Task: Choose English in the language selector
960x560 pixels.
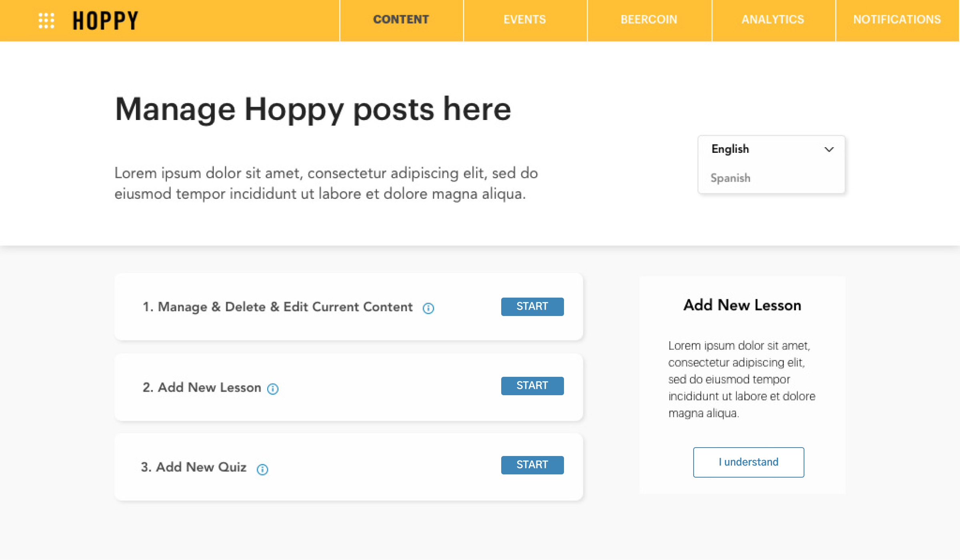Action: (730, 149)
